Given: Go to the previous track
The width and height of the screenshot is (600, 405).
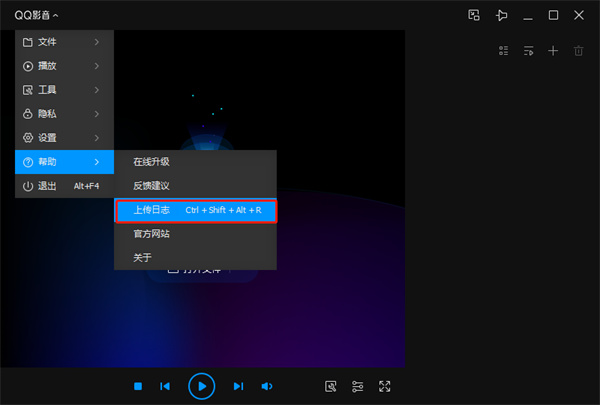Looking at the screenshot, I should coord(165,386).
